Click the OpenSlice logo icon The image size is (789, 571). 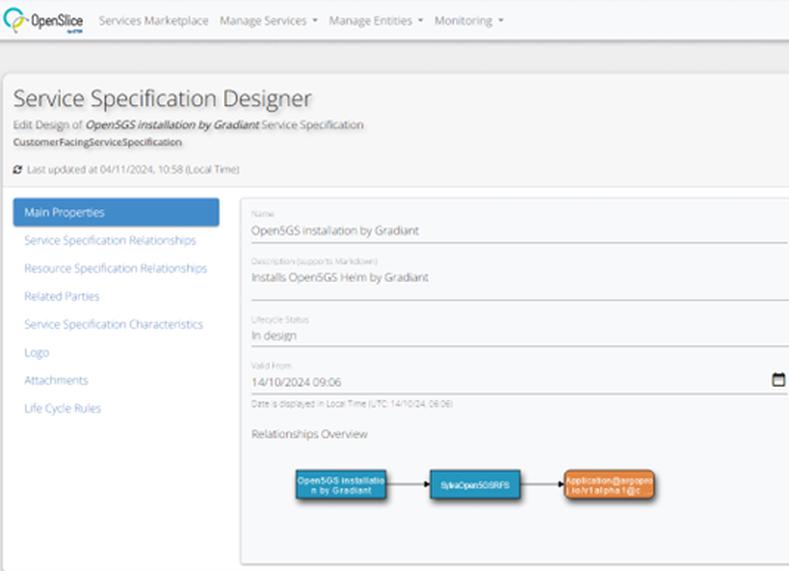pos(17,20)
